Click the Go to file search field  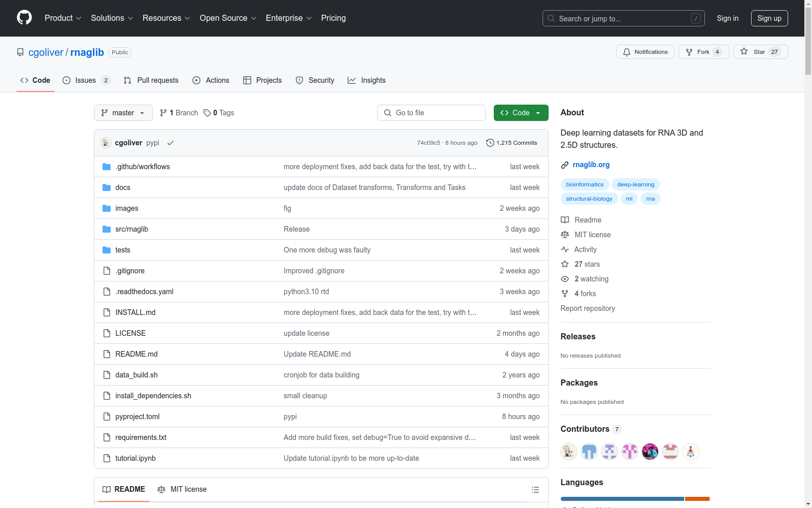[x=431, y=113]
